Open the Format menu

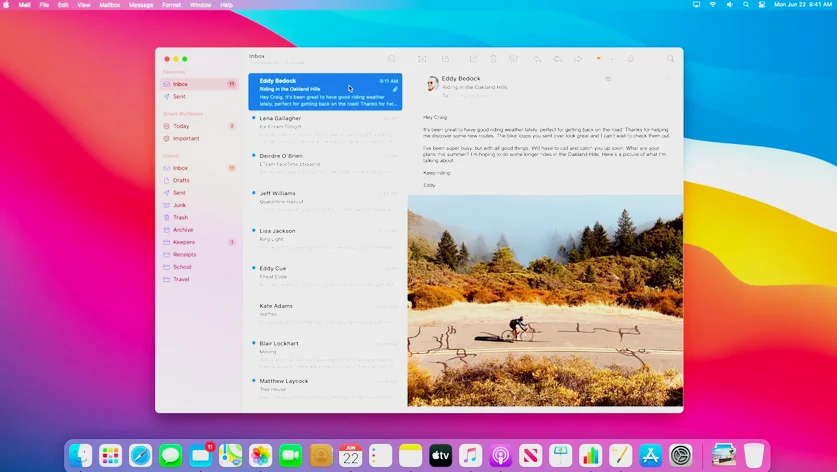[x=171, y=5]
